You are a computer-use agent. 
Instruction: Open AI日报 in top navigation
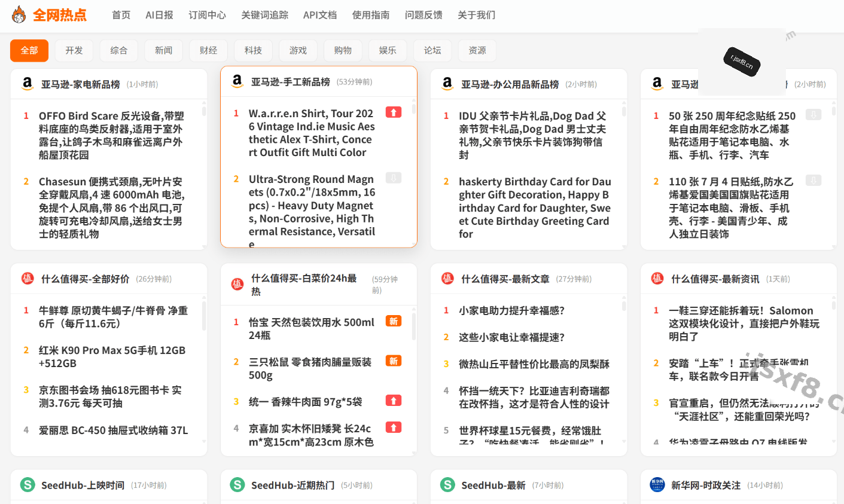(x=160, y=15)
